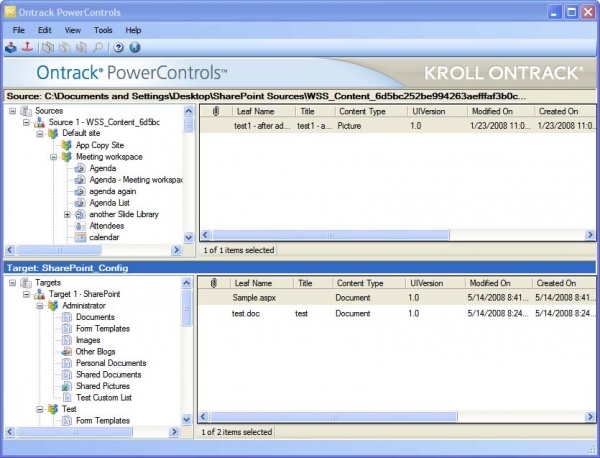Open the Help menu
This screenshot has height=458, width=600.
click(133, 30)
